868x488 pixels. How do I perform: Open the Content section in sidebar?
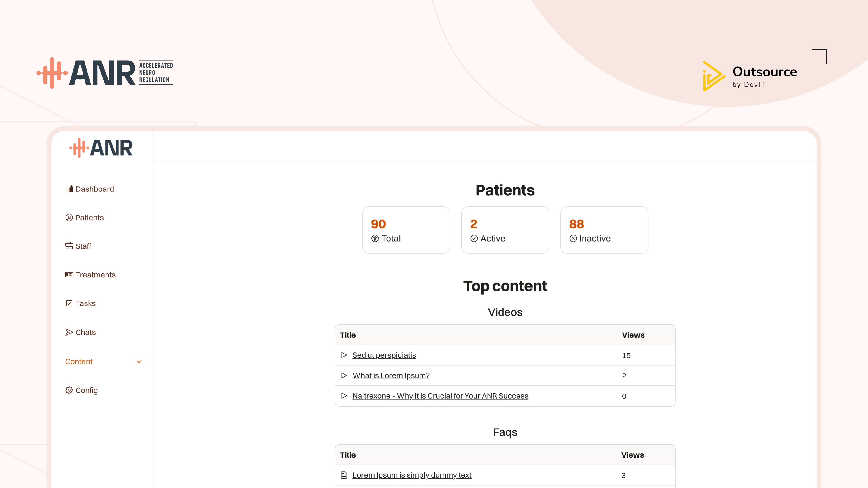79,361
